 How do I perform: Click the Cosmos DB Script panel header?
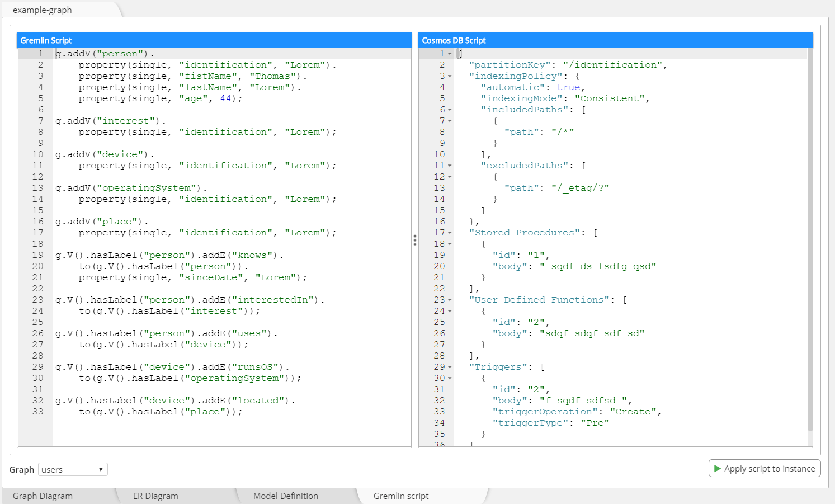pyautogui.click(x=616, y=40)
